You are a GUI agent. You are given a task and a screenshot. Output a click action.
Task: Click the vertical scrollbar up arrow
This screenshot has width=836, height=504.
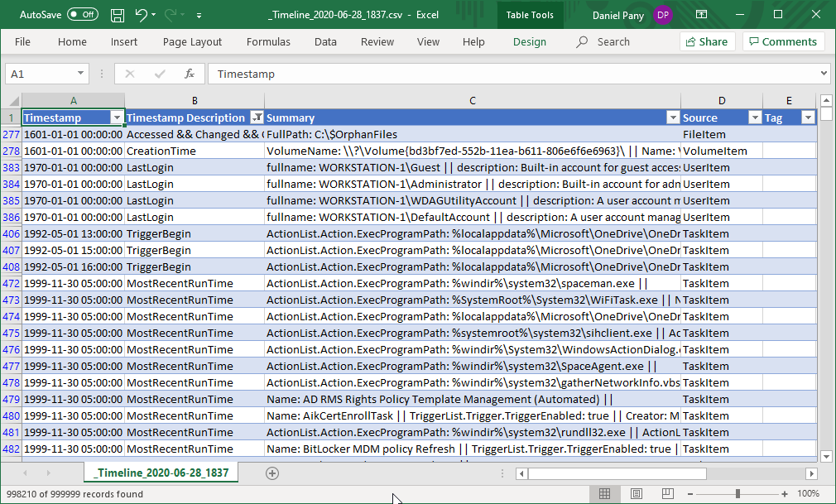(826, 100)
